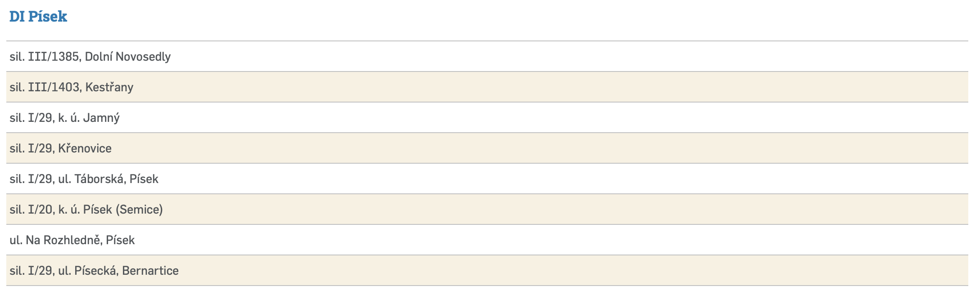Open the sil. I/29, k. ú. Jamný entry
980x295 pixels.
65,118
